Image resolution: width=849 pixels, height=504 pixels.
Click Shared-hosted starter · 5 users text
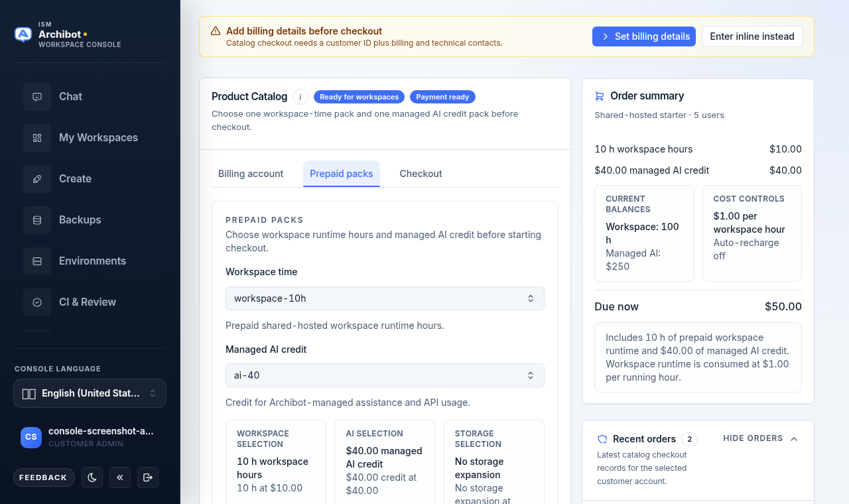click(x=659, y=115)
